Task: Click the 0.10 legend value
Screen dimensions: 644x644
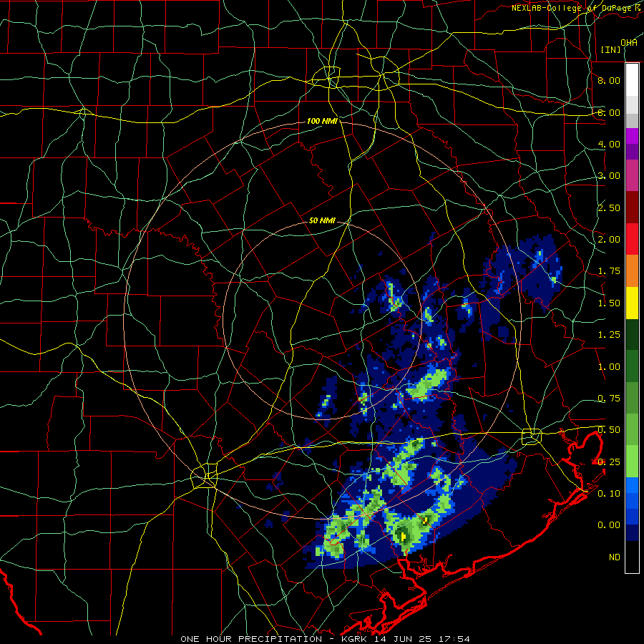Action: (x=609, y=494)
